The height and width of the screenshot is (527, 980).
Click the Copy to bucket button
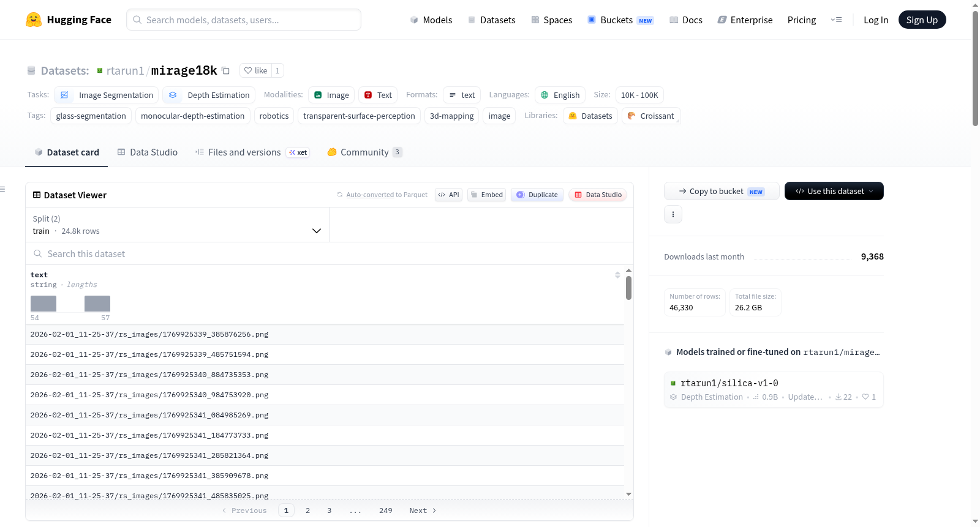pos(722,191)
